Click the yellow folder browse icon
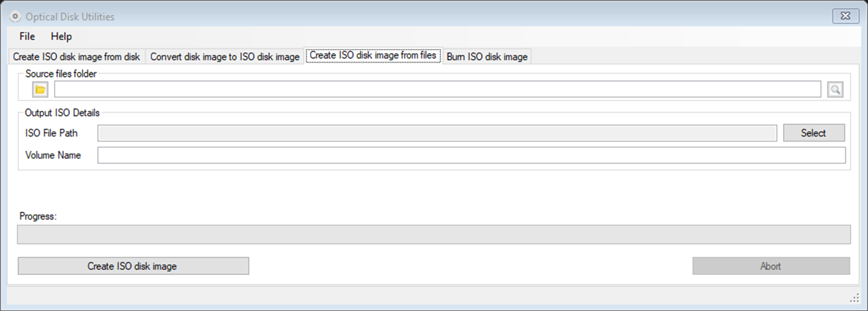The image size is (868, 311). (40, 89)
